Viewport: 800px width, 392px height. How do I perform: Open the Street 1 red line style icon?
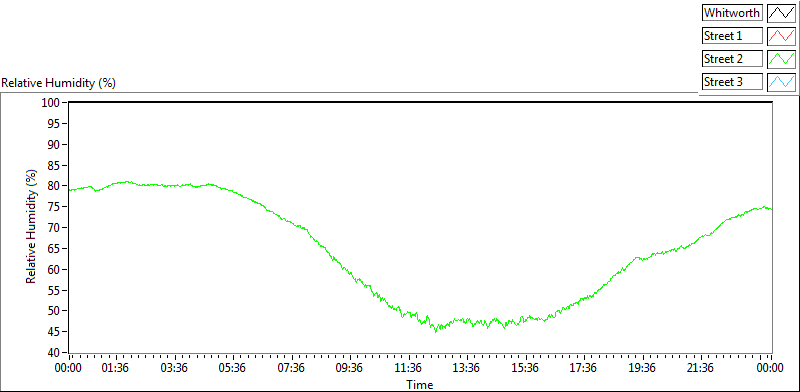point(781,36)
